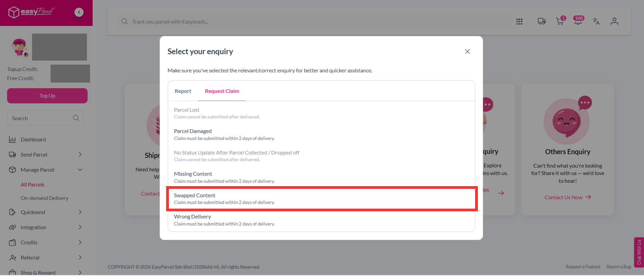Expand the Quicksend menu

coord(80,212)
